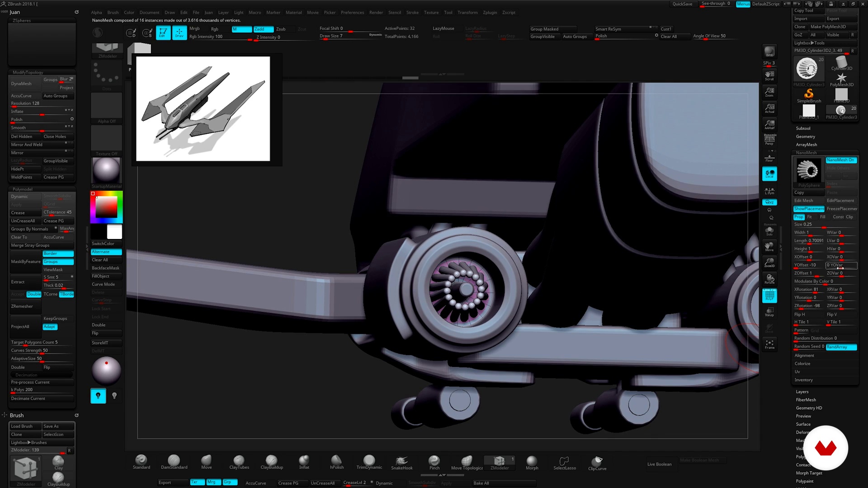Choose the Move Topological brush
Viewport: 868px width, 488px height.
pyautogui.click(x=467, y=462)
